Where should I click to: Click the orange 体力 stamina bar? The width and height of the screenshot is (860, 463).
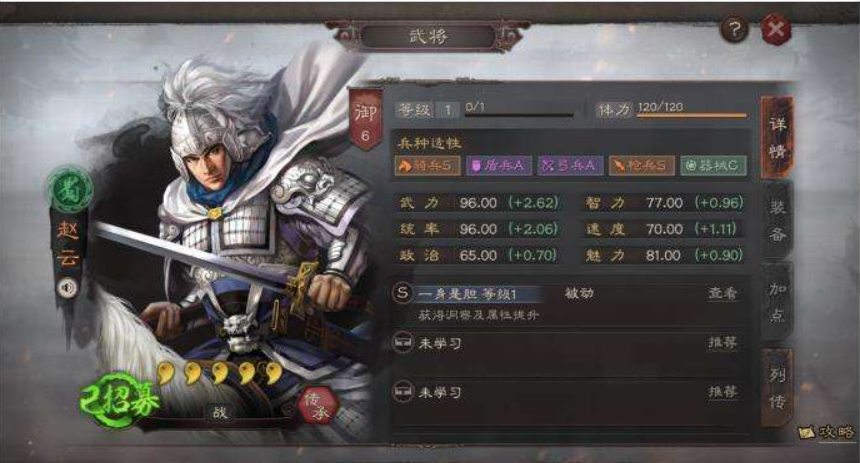coord(692,116)
